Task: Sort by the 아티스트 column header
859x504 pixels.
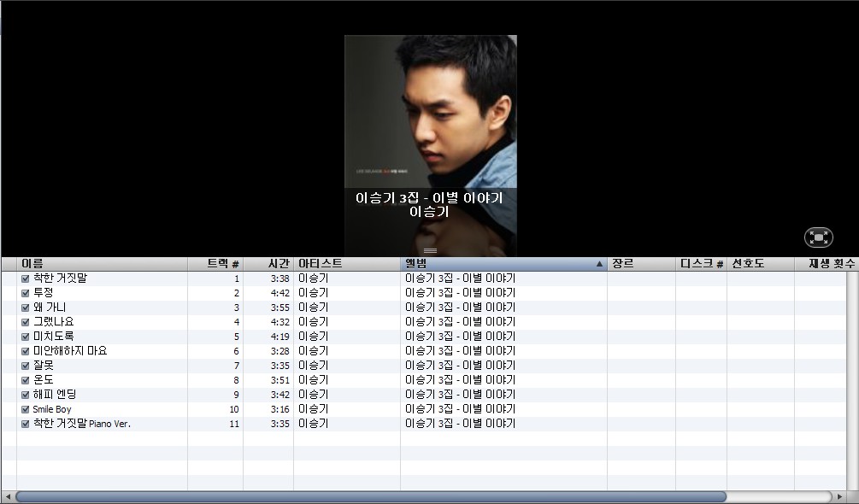Action: point(347,264)
